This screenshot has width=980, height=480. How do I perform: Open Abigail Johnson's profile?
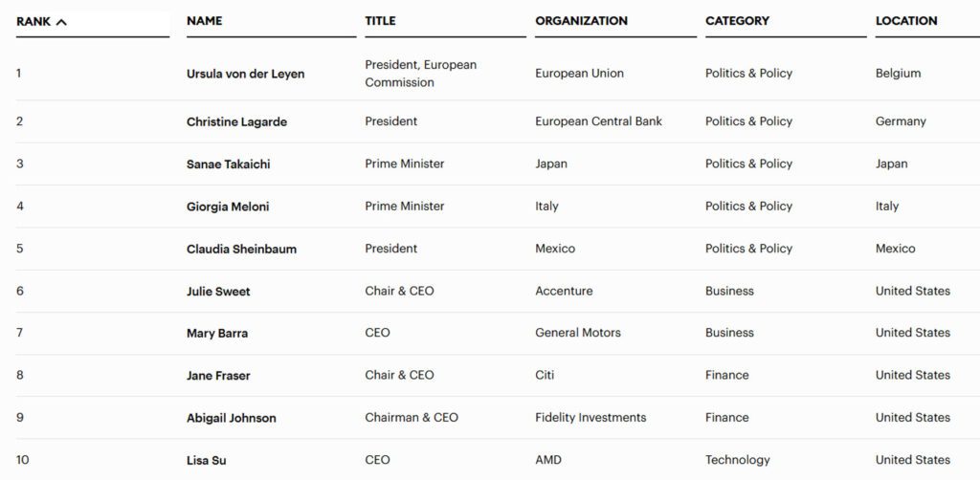click(x=231, y=418)
